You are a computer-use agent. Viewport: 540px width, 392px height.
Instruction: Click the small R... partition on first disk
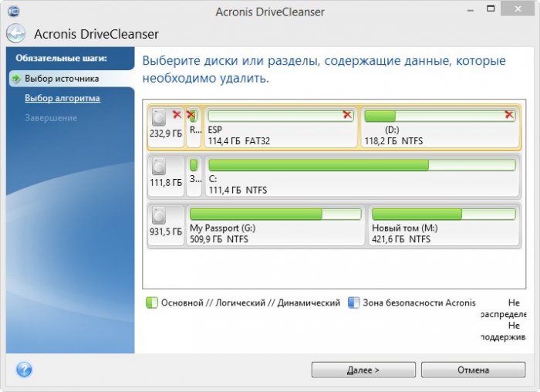pos(193,128)
